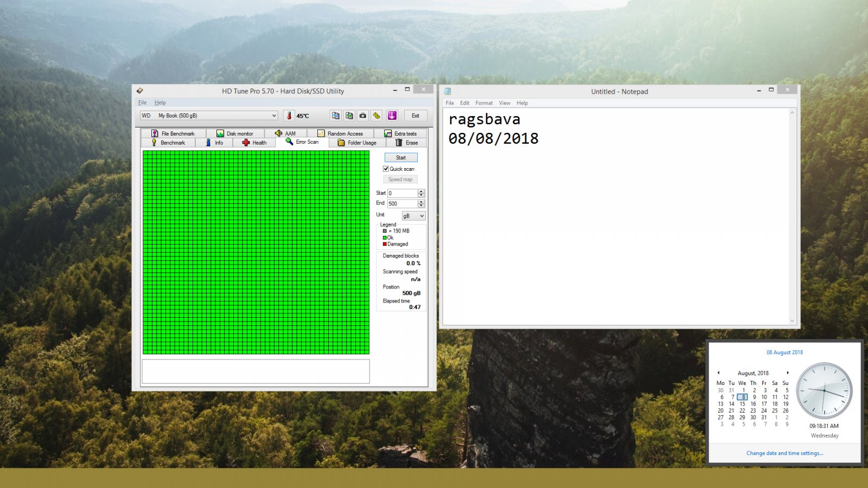This screenshot has width=868, height=488.
Task: Click the Position 500 gB value
Action: (x=411, y=293)
